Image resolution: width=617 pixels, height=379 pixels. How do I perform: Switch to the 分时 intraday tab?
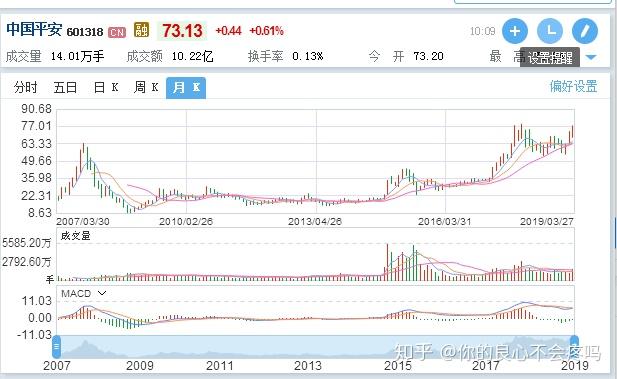click(26, 87)
